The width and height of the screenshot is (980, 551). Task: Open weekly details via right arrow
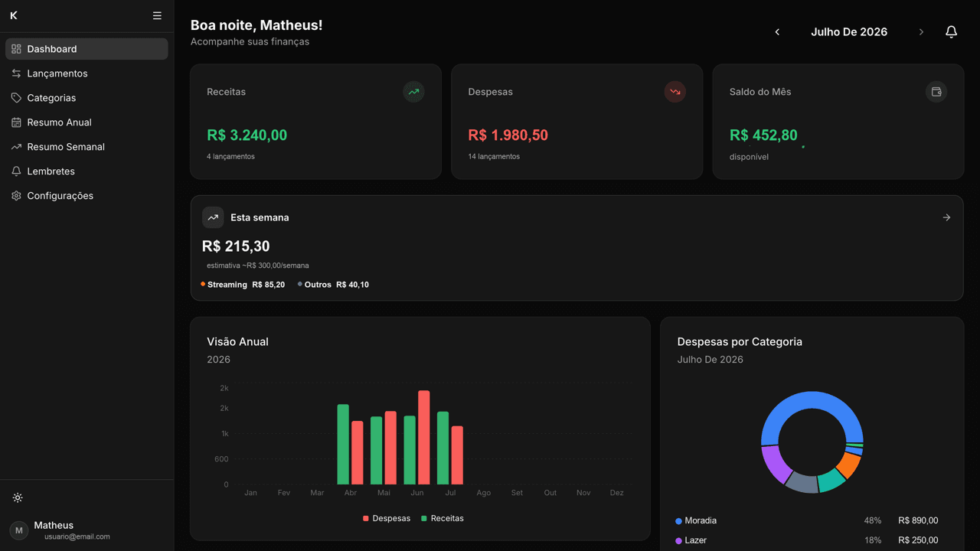[946, 217]
